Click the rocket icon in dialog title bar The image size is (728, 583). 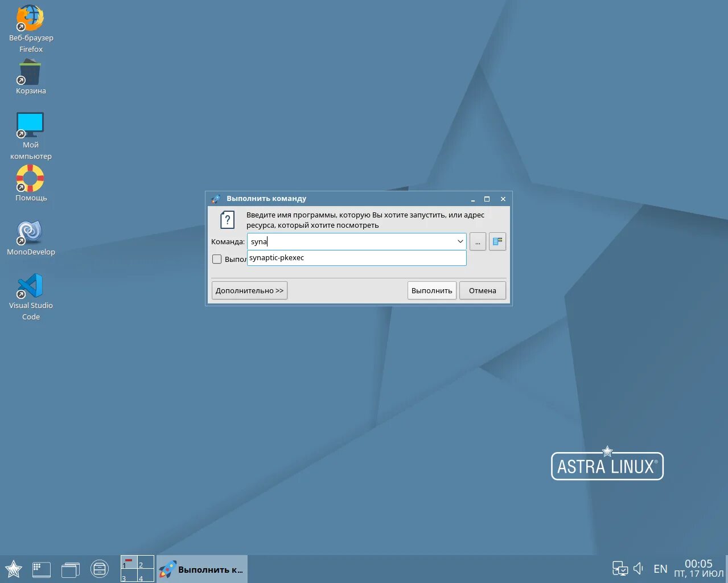coord(216,199)
